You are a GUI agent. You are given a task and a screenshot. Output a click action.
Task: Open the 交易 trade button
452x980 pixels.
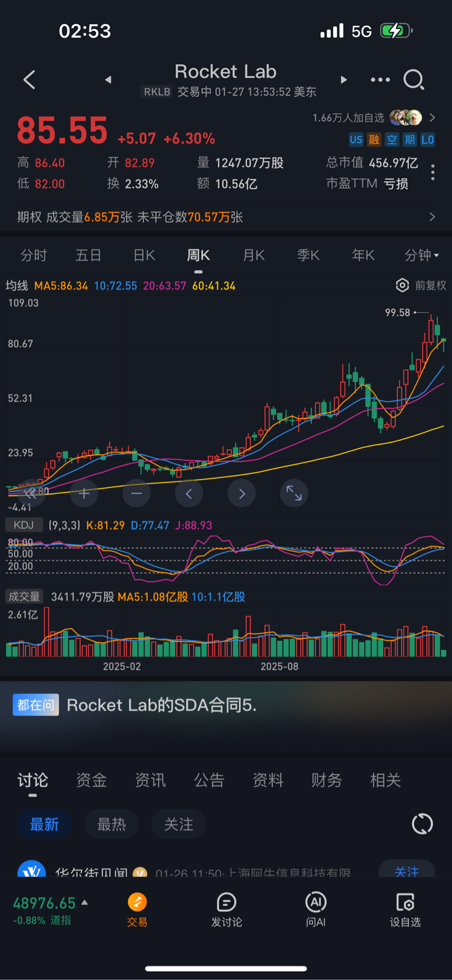(x=137, y=910)
